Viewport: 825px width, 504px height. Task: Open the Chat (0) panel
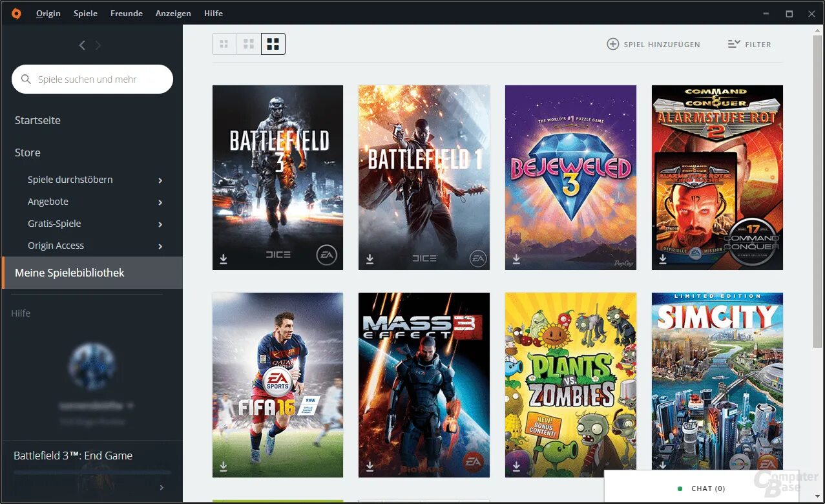coord(702,488)
